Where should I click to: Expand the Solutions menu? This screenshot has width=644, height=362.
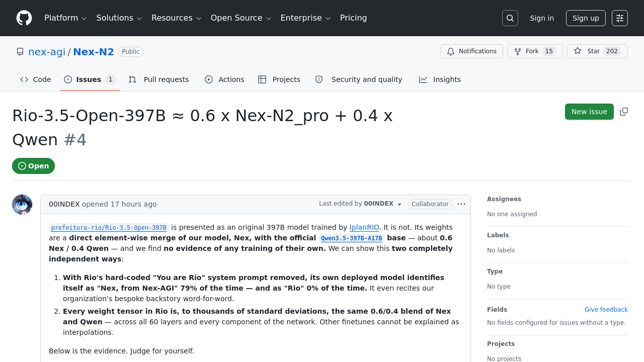(119, 18)
